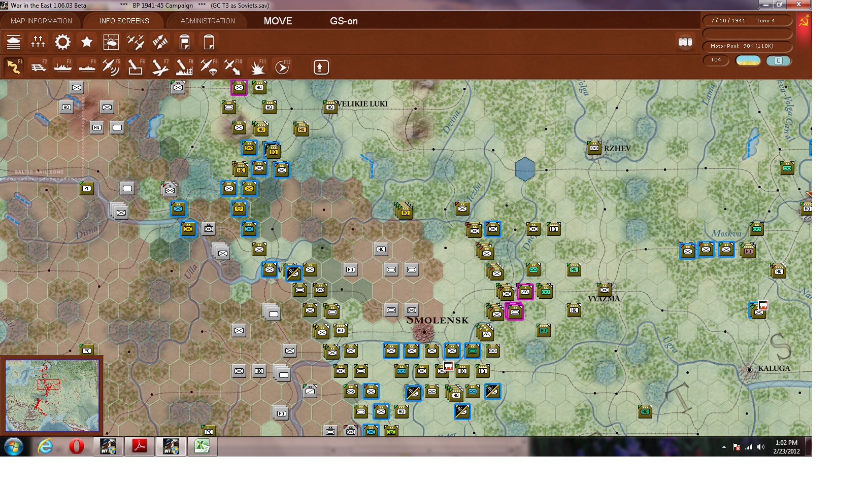Open the report document icon with flag
The image size is (868, 489).
(x=184, y=42)
